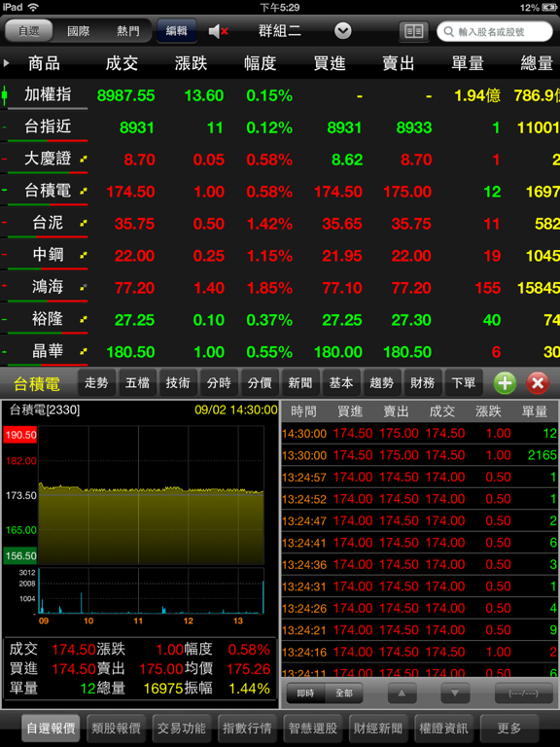Tap the volume bar chart below price chart

(x=151, y=590)
